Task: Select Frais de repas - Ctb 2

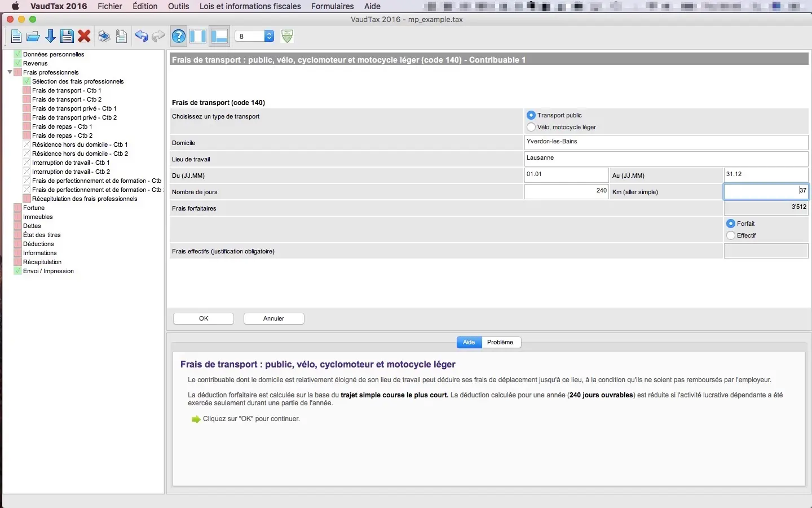Action: point(62,135)
